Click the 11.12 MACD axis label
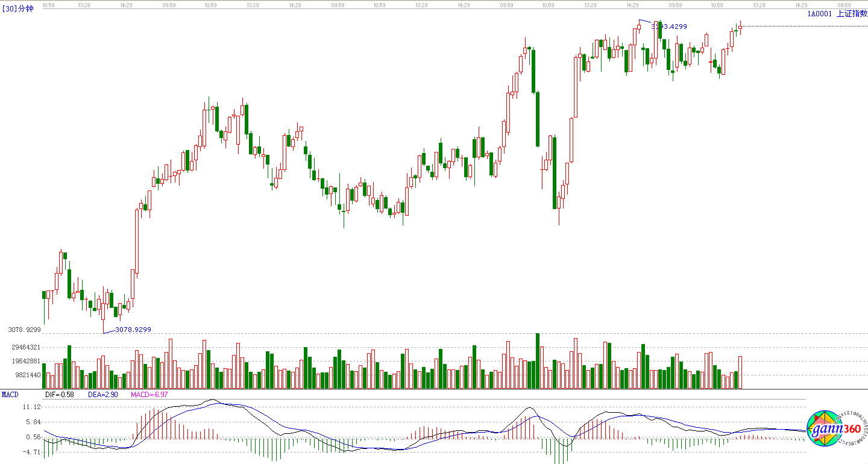The height and width of the screenshot is (464, 868). click(31, 407)
